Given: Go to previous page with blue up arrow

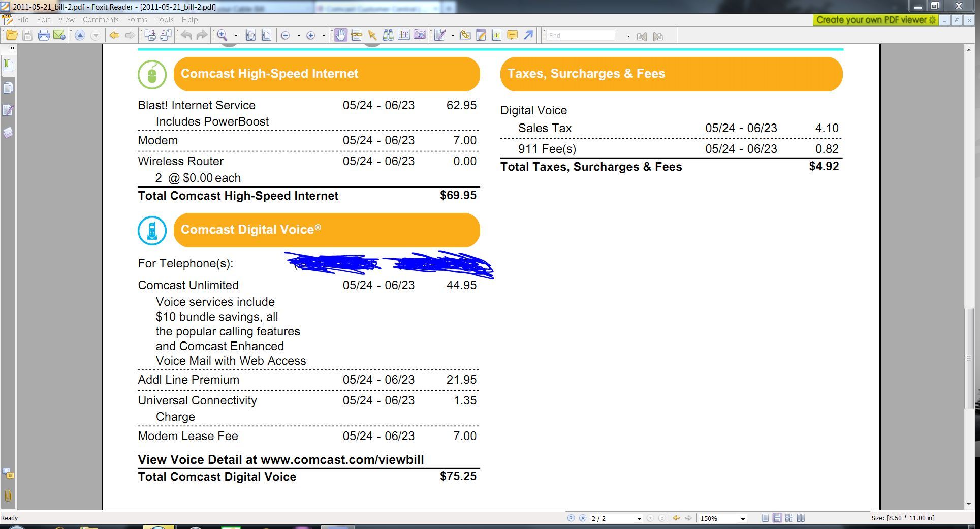Looking at the screenshot, I should coord(80,35).
